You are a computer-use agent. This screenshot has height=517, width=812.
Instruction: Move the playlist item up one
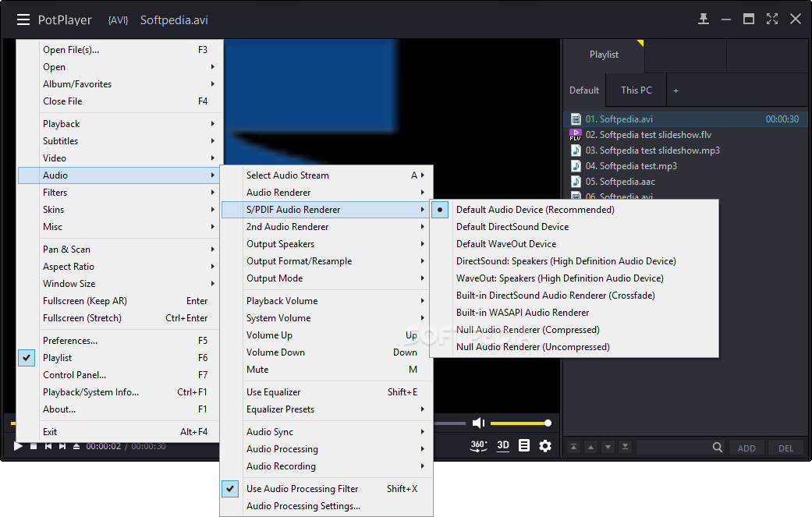tap(591, 447)
